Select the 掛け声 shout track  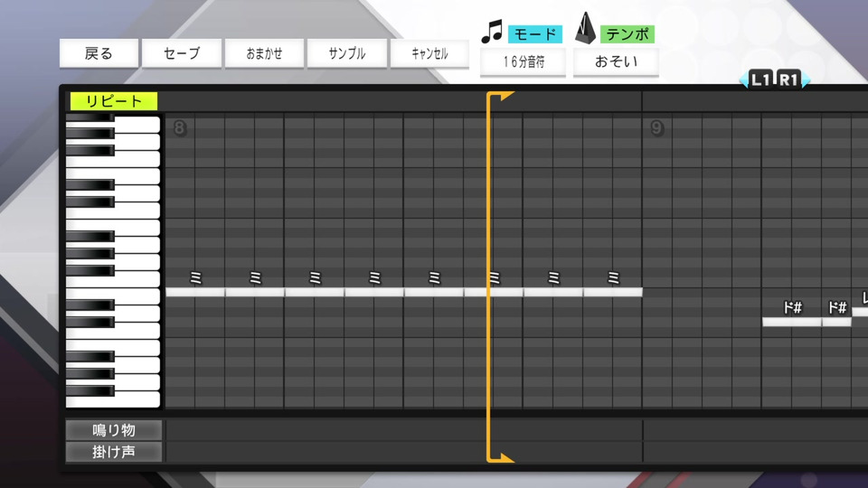pyautogui.click(x=114, y=452)
